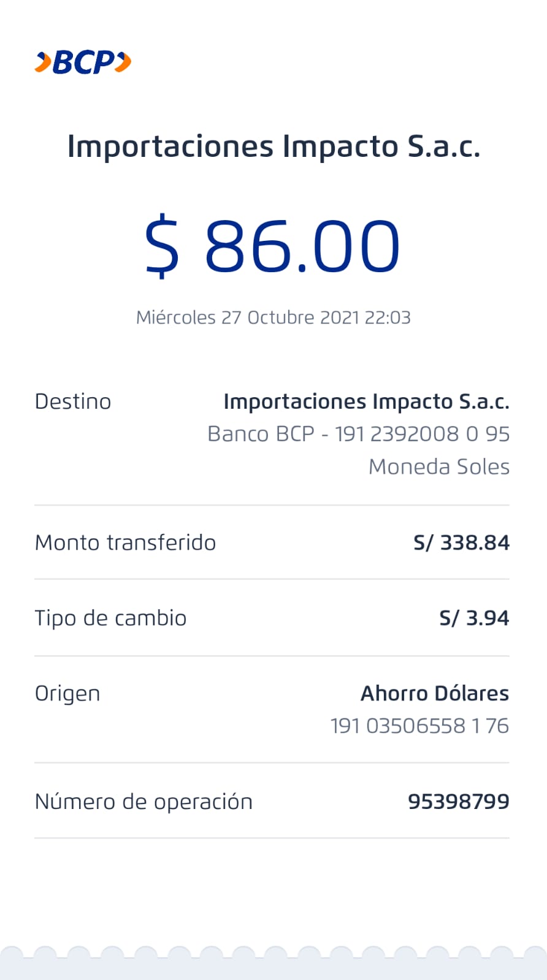This screenshot has width=547, height=980.
Task: Click the divider line below Número de operación
Action: click(272, 838)
